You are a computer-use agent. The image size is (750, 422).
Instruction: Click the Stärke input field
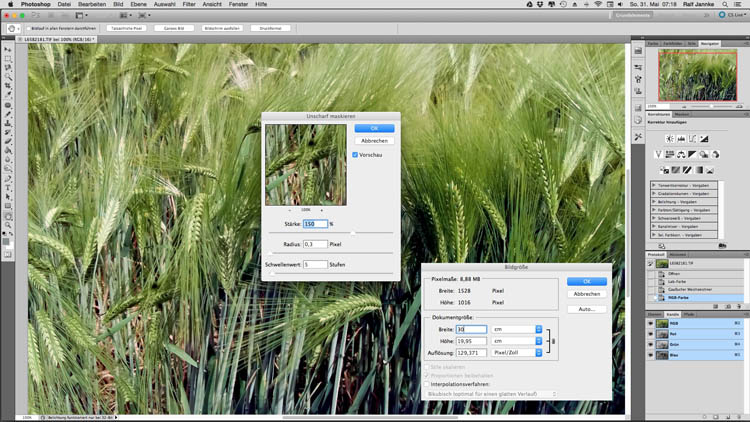(315, 224)
